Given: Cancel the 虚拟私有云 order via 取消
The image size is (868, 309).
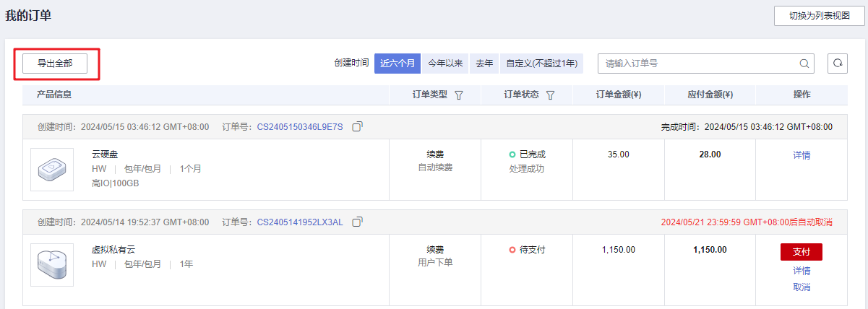Looking at the screenshot, I should tap(802, 287).
